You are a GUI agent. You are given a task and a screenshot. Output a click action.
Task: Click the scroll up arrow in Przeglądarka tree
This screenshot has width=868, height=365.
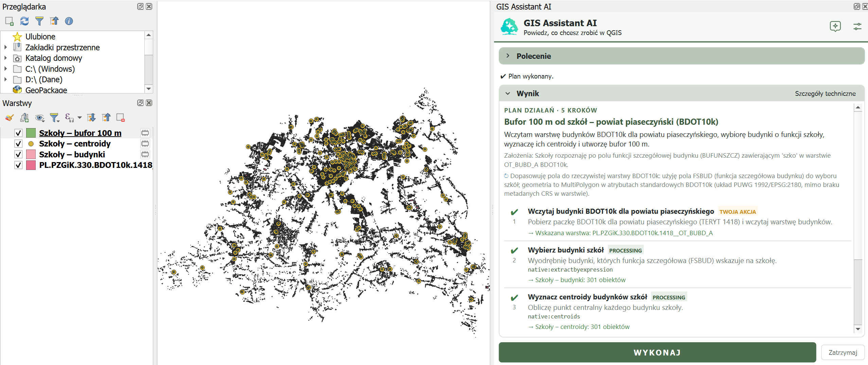(148, 35)
